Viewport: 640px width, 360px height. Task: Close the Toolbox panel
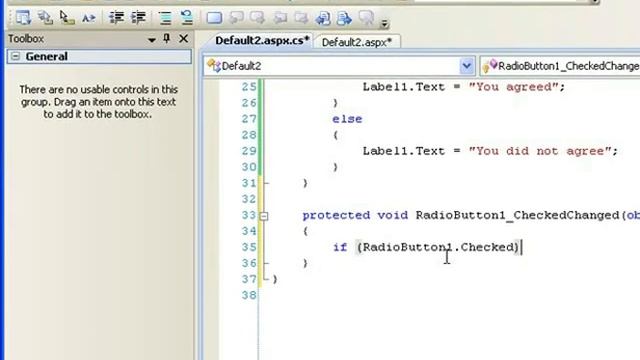pos(184,38)
